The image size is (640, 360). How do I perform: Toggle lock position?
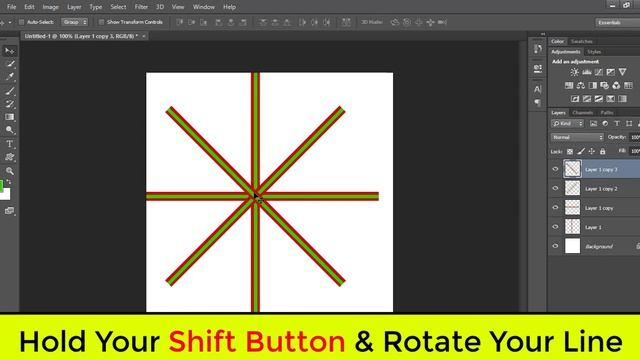pyautogui.click(x=591, y=151)
